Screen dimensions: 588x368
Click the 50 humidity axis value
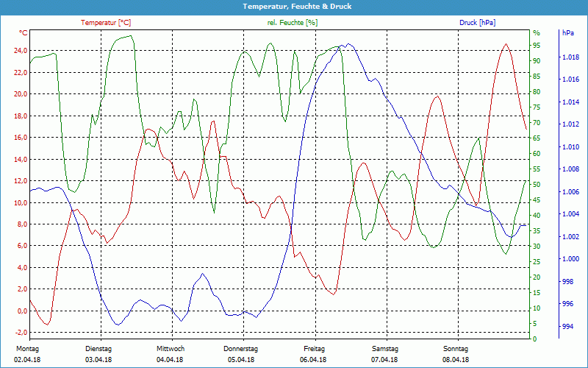coord(537,185)
